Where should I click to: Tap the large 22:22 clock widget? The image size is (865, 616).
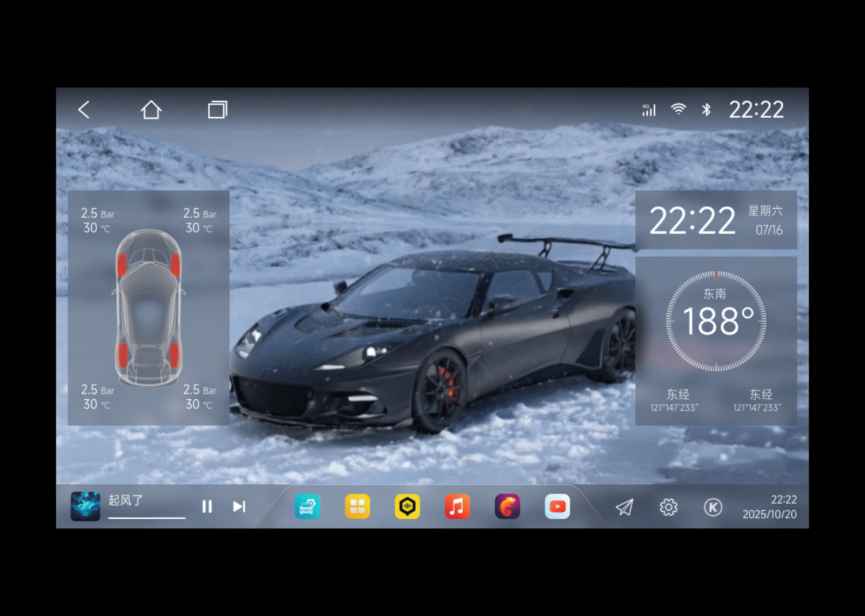coord(692,220)
